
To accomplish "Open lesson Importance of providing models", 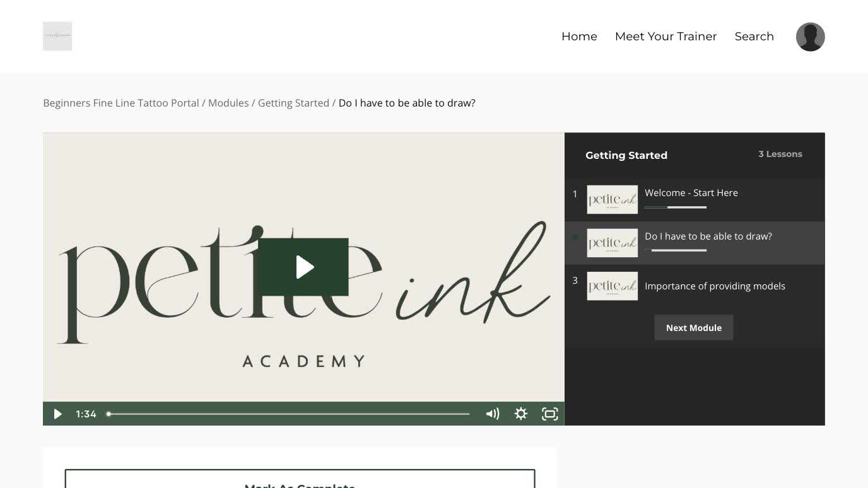I will [x=695, y=286].
